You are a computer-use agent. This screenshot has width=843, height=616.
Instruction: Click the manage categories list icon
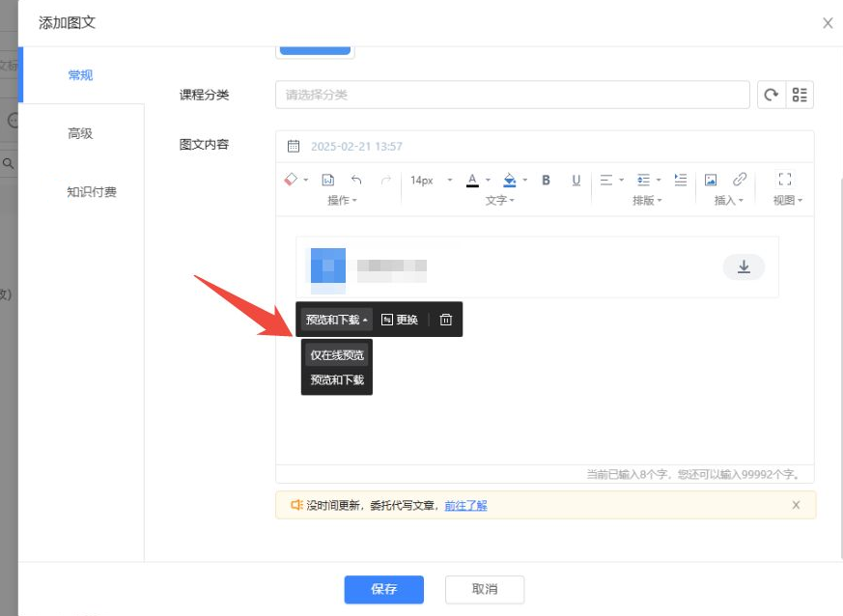tap(800, 95)
